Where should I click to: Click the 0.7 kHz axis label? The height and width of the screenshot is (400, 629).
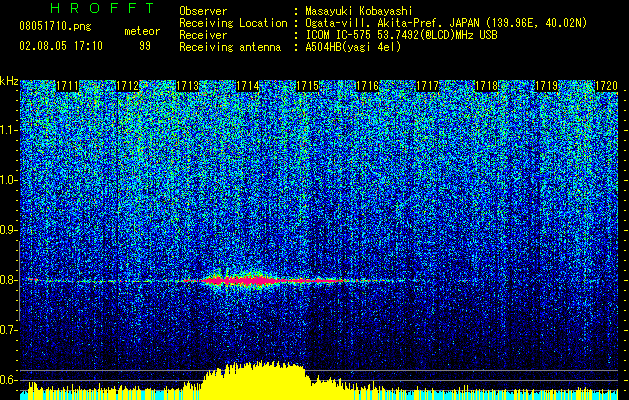point(9,330)
